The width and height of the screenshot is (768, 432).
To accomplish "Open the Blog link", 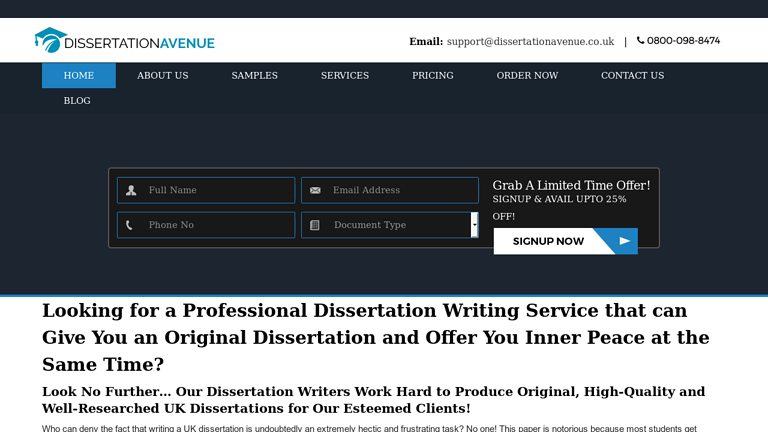I will point(77,101).
